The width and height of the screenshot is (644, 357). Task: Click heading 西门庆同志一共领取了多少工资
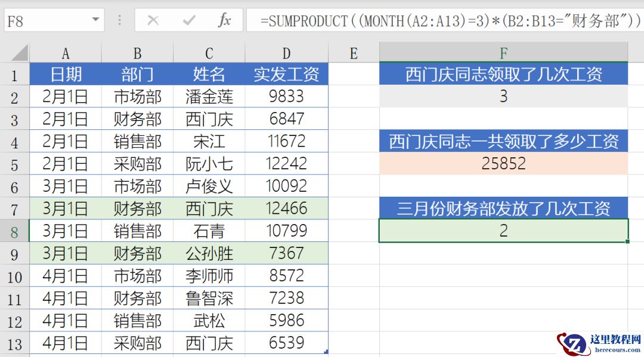click(x=503, y=141)
